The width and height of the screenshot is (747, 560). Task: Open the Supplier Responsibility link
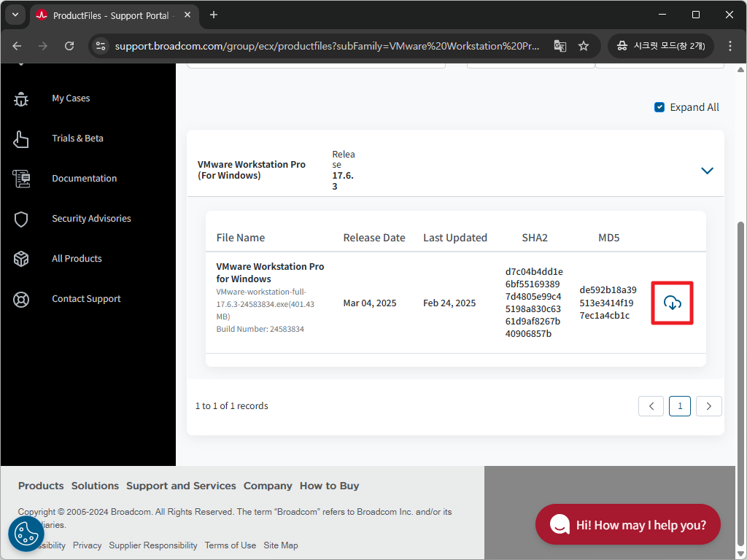point(153,545)
